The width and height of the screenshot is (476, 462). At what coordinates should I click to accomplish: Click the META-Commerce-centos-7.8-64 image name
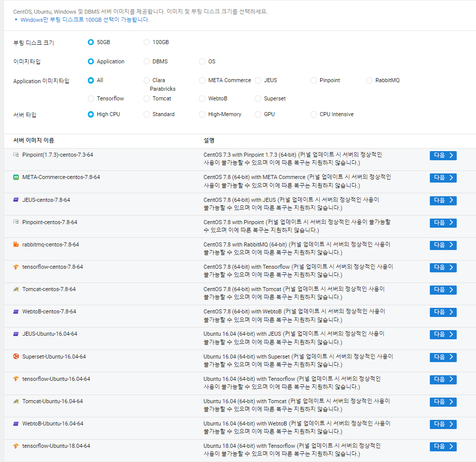61,177
